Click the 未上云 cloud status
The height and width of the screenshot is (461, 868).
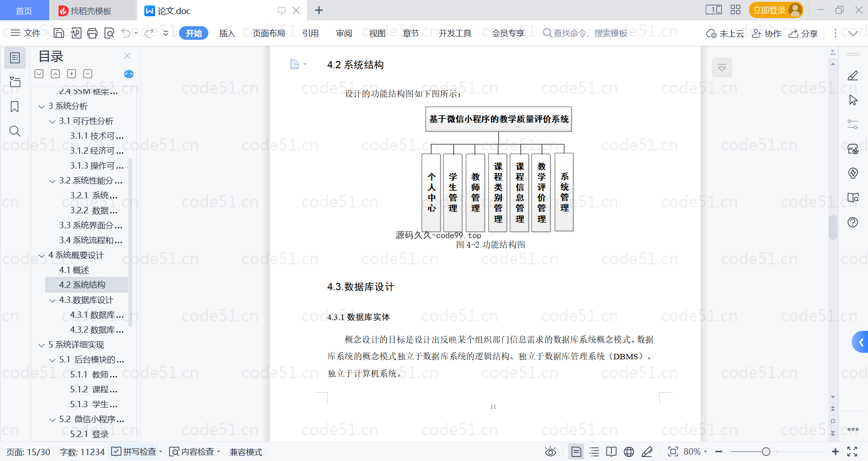(725, 33)
